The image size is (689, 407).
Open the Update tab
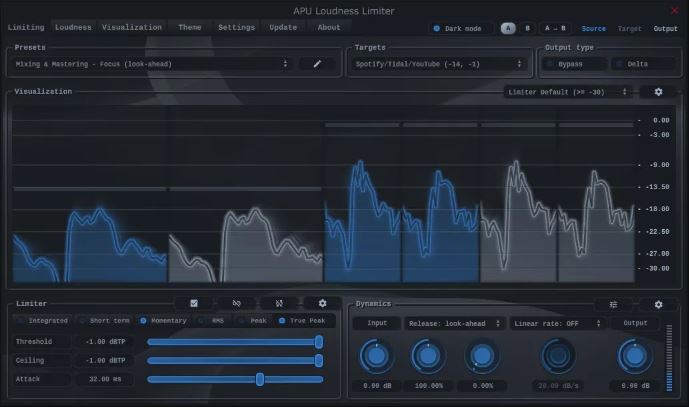[283, 27]
